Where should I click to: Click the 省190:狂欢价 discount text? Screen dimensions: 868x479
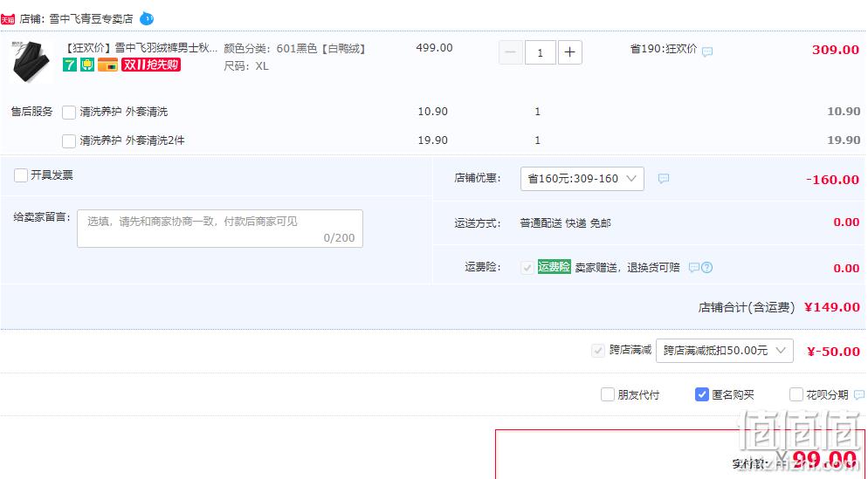click(x=663, y=49)
